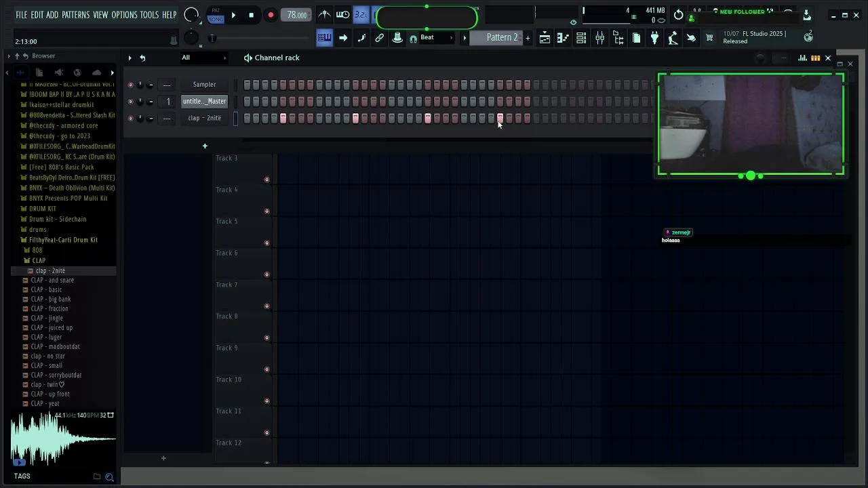Start playback with the play button
Screen dimensions: 868x488
click(x=233, y=15)
